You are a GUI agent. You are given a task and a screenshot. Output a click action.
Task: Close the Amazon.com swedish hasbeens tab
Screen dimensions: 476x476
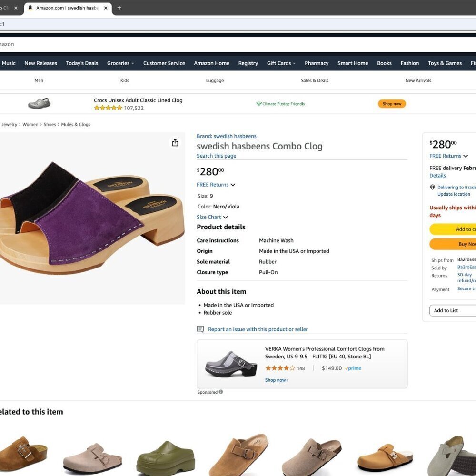click(106, 8)
